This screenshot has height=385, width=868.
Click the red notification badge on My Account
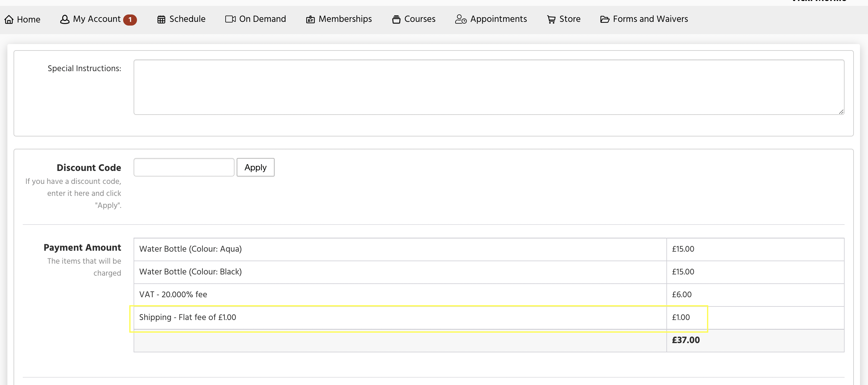pyautogui.click(x=130, y=20)
